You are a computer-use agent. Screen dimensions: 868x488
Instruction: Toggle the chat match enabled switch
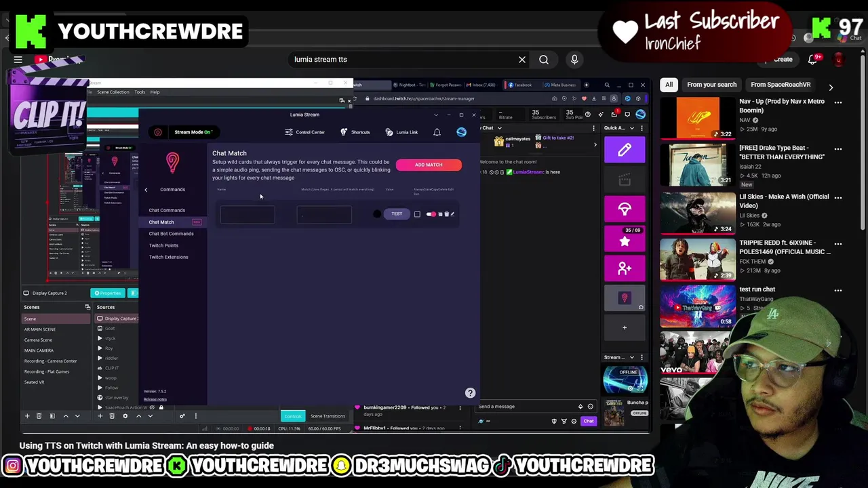(431, 214)
